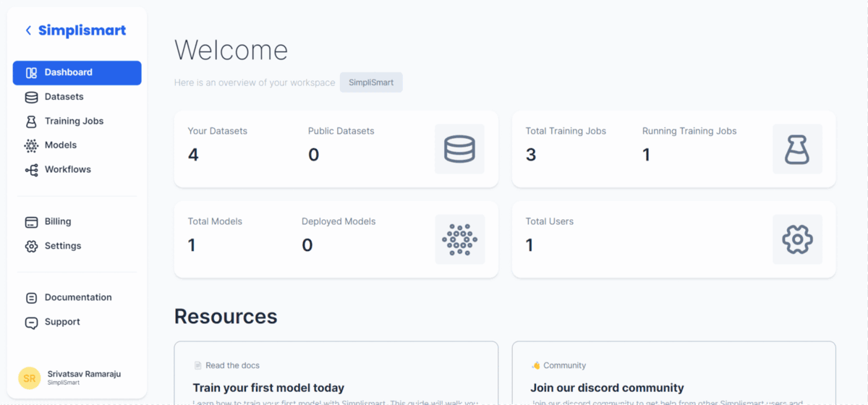Click the Public Datasets label
868x405 pixels.
341,131
